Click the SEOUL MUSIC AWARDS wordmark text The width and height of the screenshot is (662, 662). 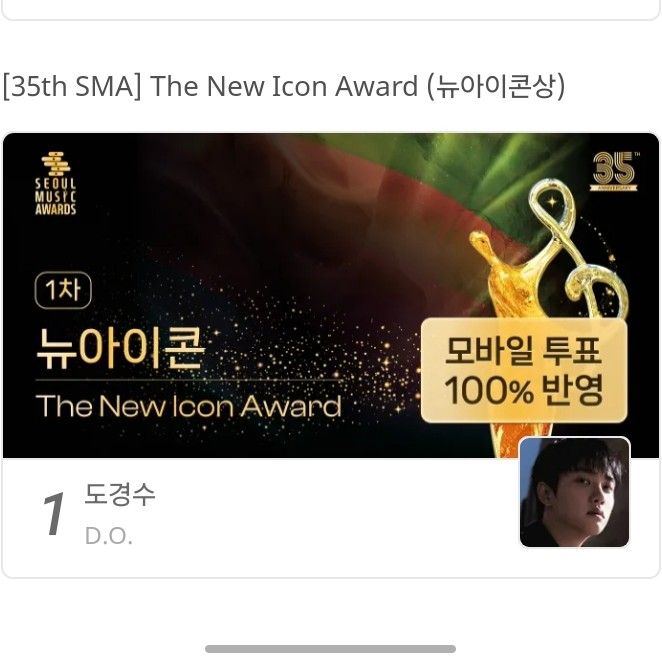pyautogui.click(x=56, y=197)
